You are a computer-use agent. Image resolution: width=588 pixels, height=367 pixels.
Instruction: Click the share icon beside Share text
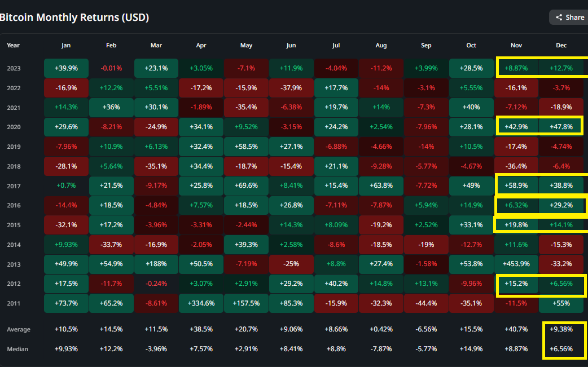(559, 17)
